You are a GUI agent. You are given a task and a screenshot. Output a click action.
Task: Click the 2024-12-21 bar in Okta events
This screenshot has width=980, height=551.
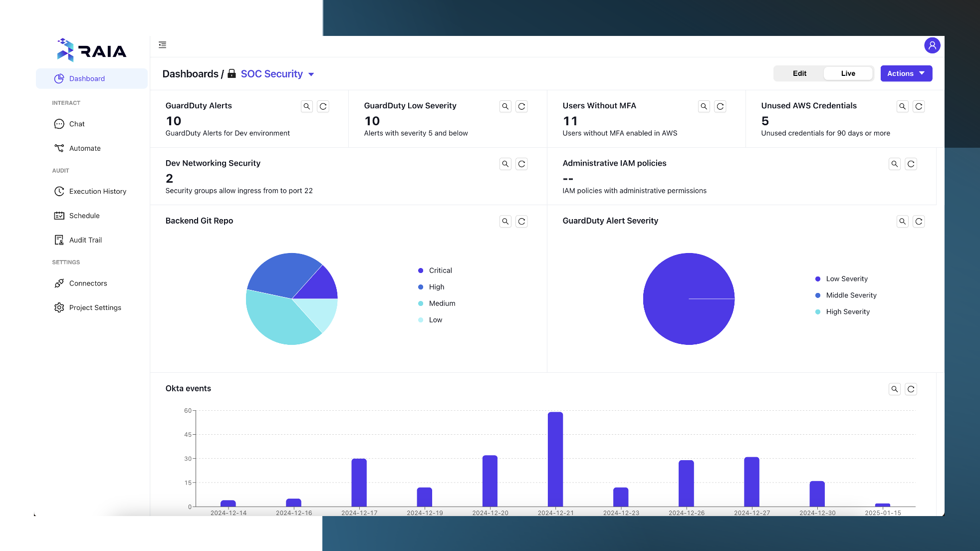coord(555,459)
